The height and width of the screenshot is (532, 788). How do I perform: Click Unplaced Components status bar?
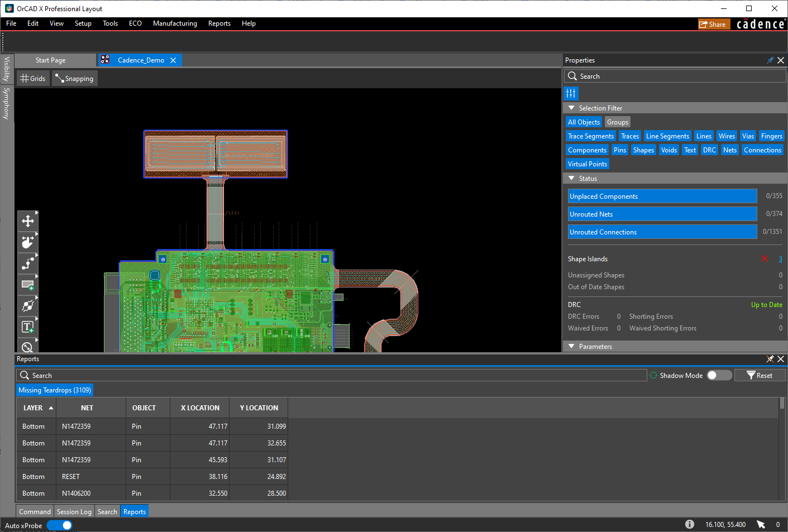[662, 196]
